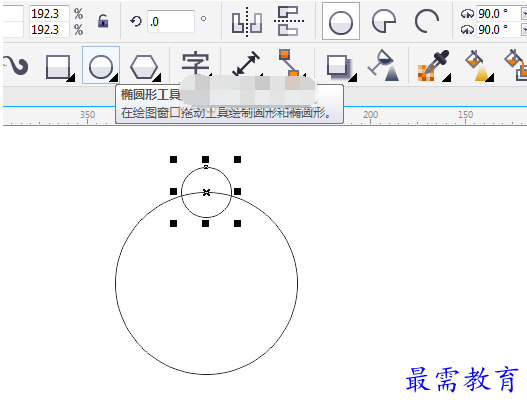Select the Polygon tool
Viewport: 527px width, 411px height.
pos(144,67)
